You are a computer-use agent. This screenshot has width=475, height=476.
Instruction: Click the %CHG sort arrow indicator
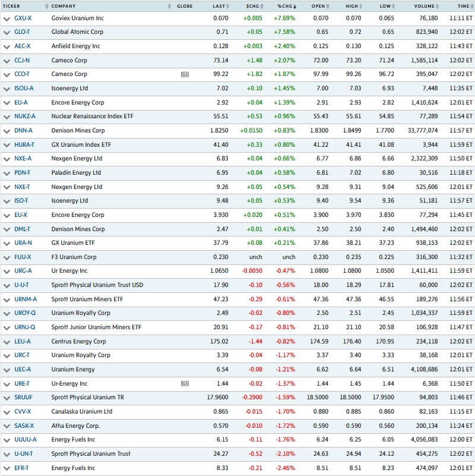tap(296, 6)
